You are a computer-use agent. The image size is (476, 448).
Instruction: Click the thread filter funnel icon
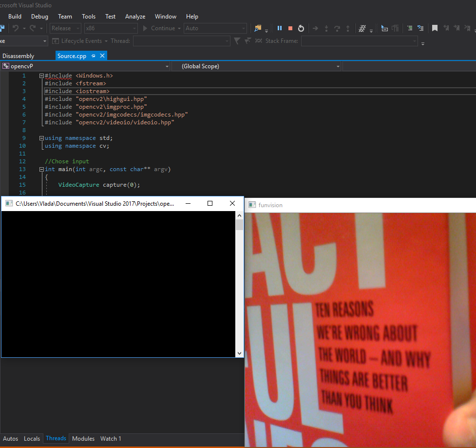237,40
